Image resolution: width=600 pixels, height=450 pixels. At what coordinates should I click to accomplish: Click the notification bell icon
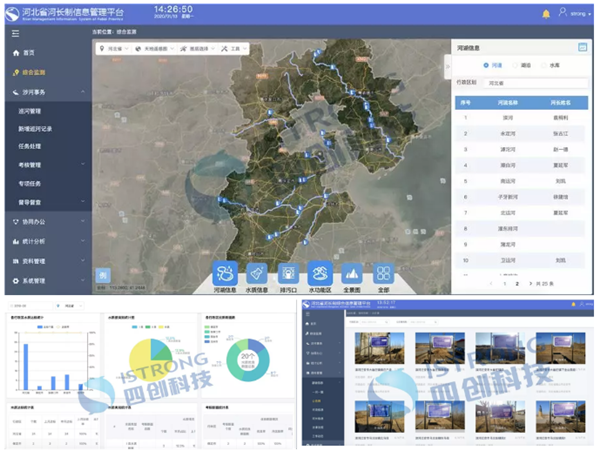pyautogui.click(x=546, y=14)
